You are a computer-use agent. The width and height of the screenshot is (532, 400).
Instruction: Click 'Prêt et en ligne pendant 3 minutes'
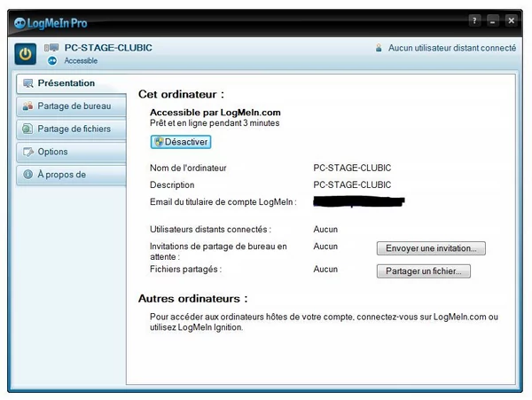pos(215,122)
